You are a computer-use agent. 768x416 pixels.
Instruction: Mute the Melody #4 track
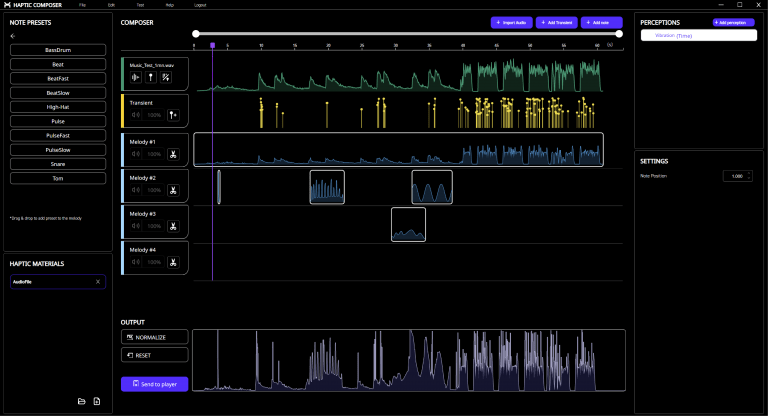click(x=136, y=264)
